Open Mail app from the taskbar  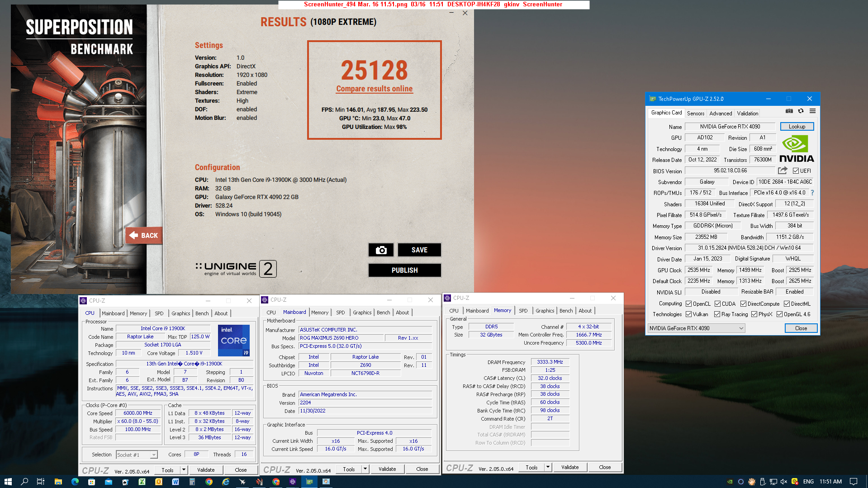[x=109, y=482]
